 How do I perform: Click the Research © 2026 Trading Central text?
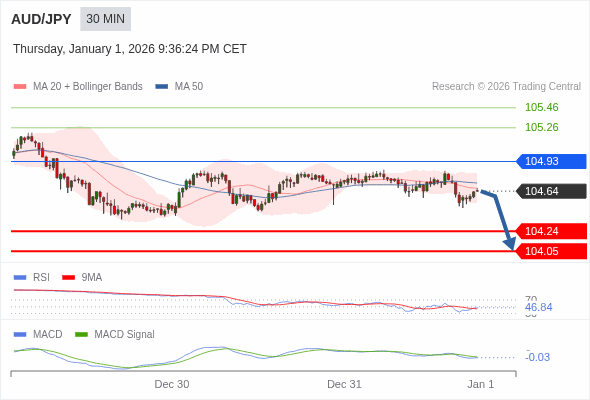(506, 87)
